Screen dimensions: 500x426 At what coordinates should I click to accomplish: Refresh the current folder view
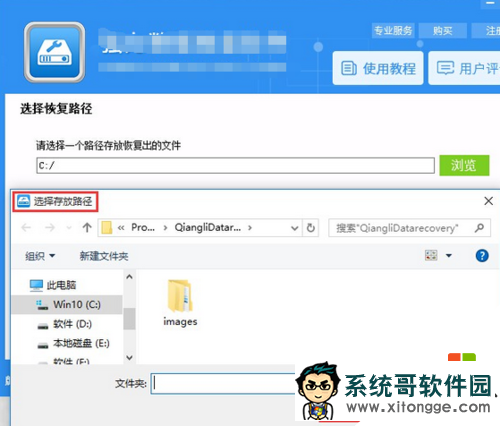point(311,228)
